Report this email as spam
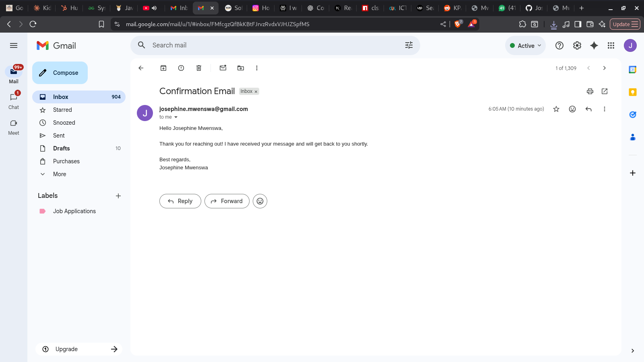Image resolution: width=644 pixels, height=362 pixels. (181, 68)
